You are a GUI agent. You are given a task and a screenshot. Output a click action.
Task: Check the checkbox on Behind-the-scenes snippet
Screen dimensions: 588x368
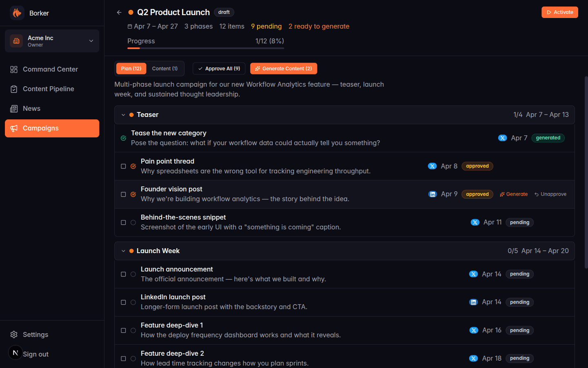coord(123,222)
